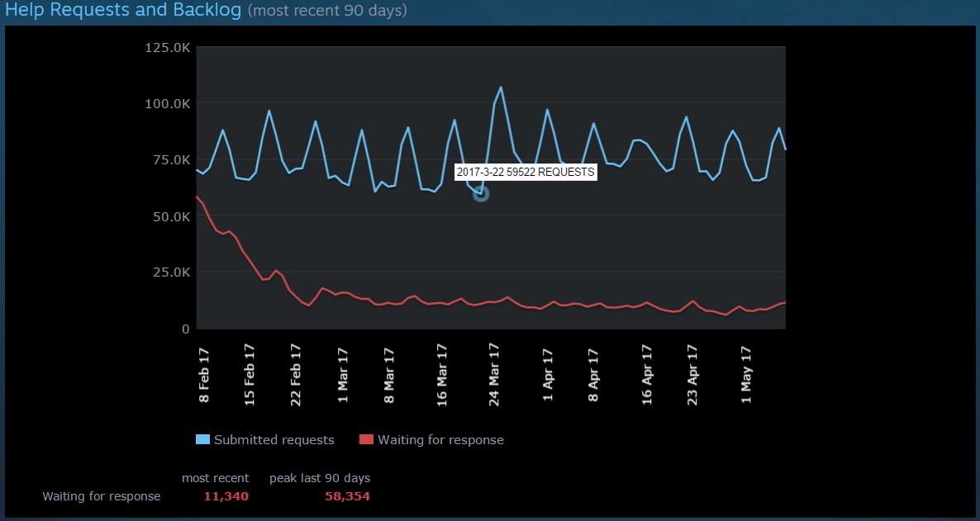The image size is (980, 521).
Task: Click the 11,340 most recent value
Action: [226, 496]
